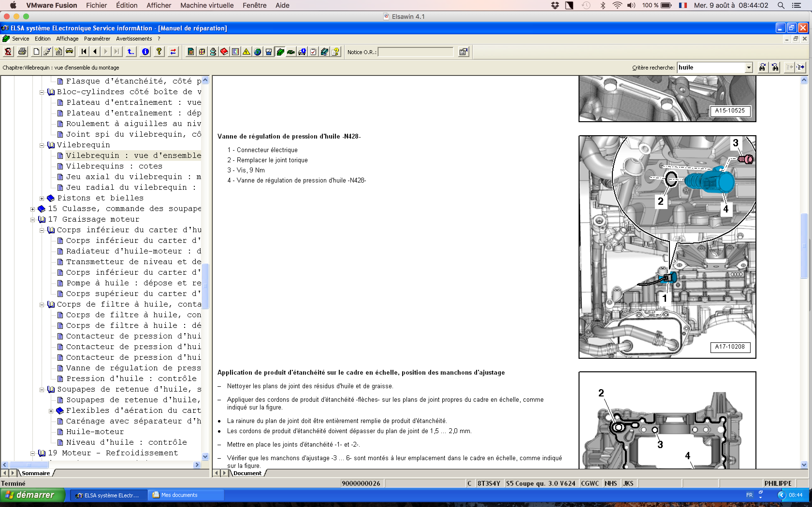This screenshot has height=507, width=812.
Task: Click the blue info icon
Action: 145,52
